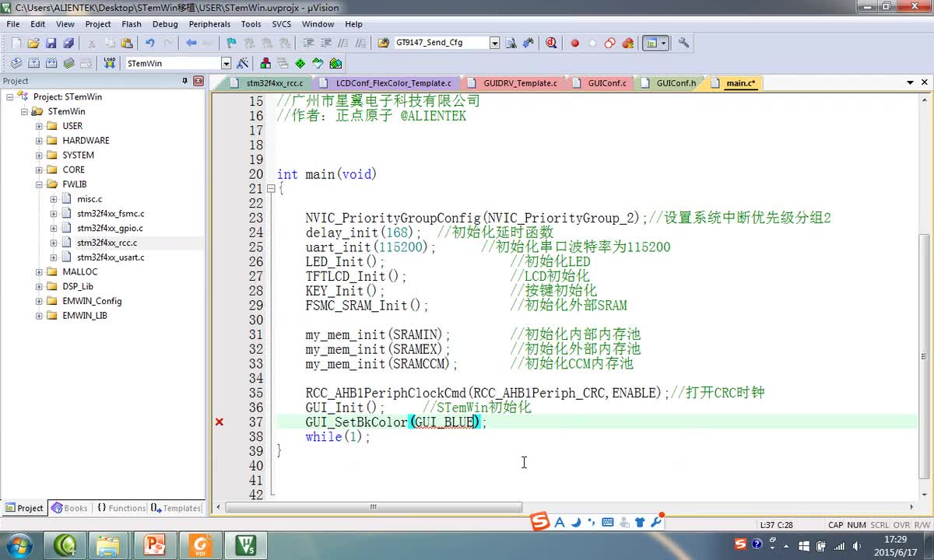The height and width of the screenshot is (560, 934).
Task: Collapse main function fold at line 21
Action: pyautogui.click(x=271, y=188)
